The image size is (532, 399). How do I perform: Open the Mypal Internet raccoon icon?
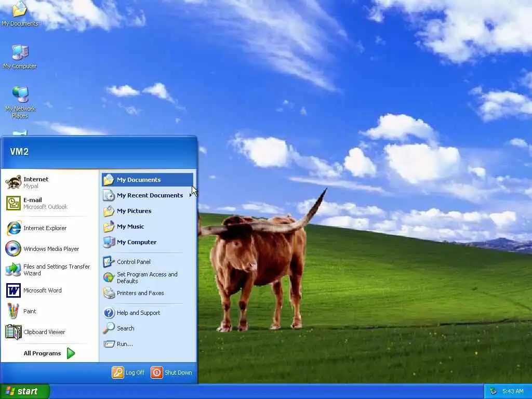[x=13, y=182]
